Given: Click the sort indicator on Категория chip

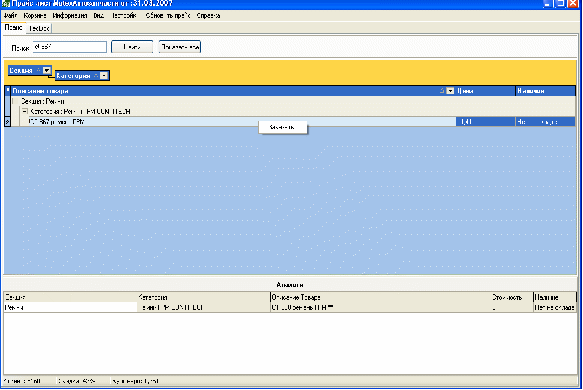Looking at the screenshot, I should click(x=96, y=75).
